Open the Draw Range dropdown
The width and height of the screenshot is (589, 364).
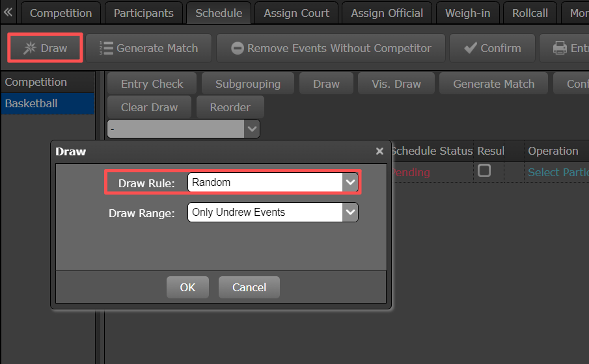click(x=350, y=212)
